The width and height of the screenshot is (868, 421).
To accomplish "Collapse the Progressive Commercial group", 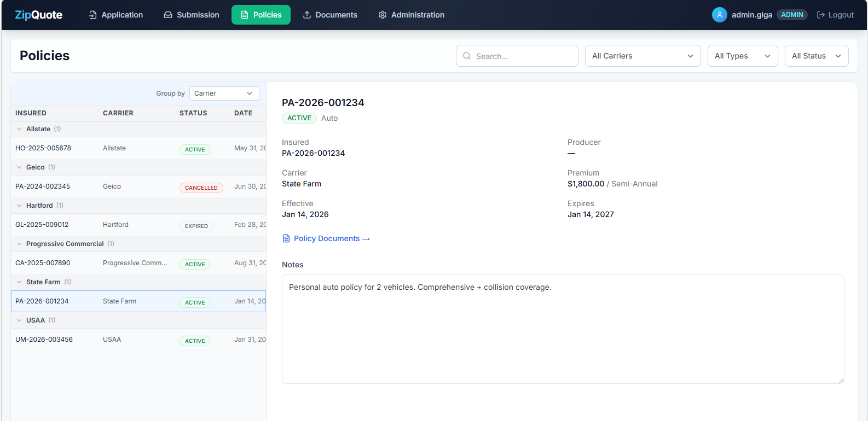I will pyautogui.click(x=19, y=244).
